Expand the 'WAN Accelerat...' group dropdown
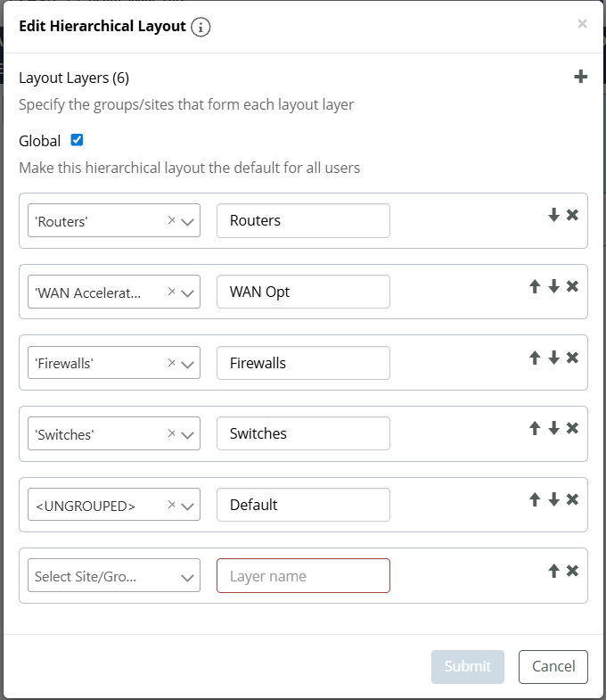Viewport: 606px width, 700px height. (188, 292)
